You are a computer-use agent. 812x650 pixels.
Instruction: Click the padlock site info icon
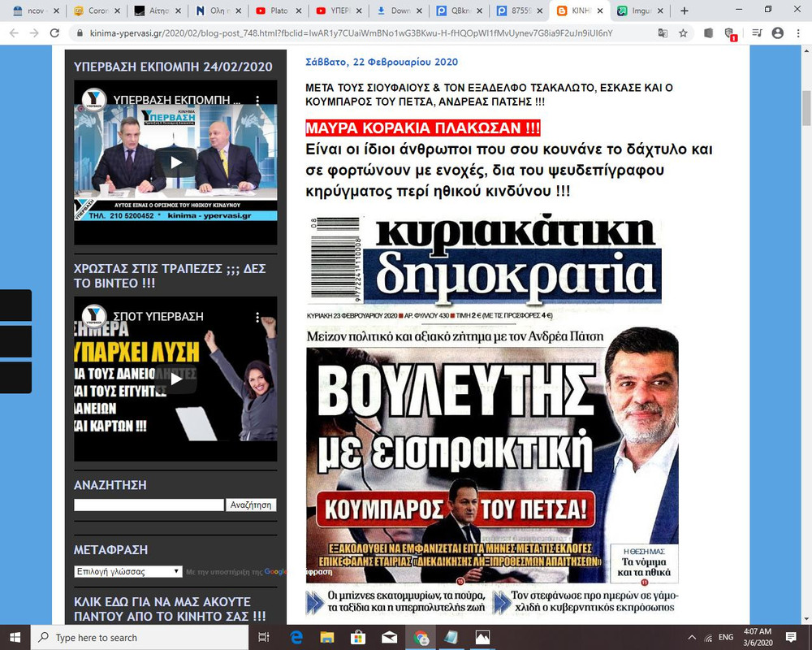(80, 33)
